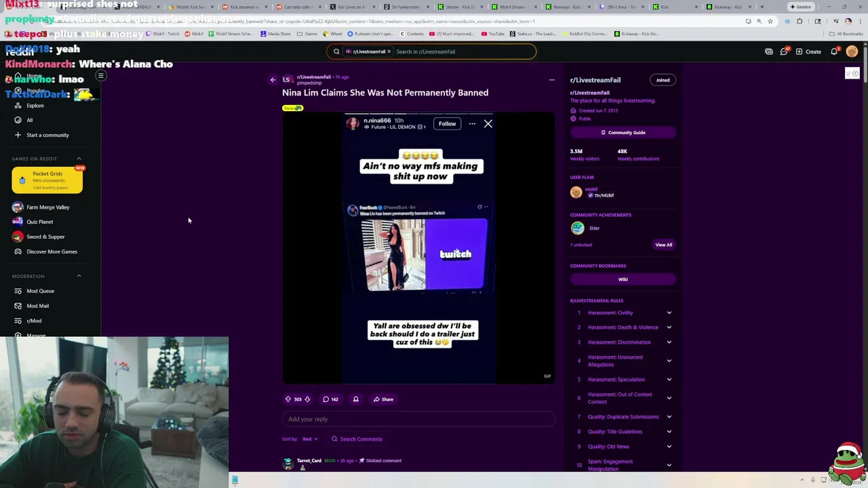This screenshot has width=868, height=488.
Task: Open Quiz Planet game
Action: point(33,222)
